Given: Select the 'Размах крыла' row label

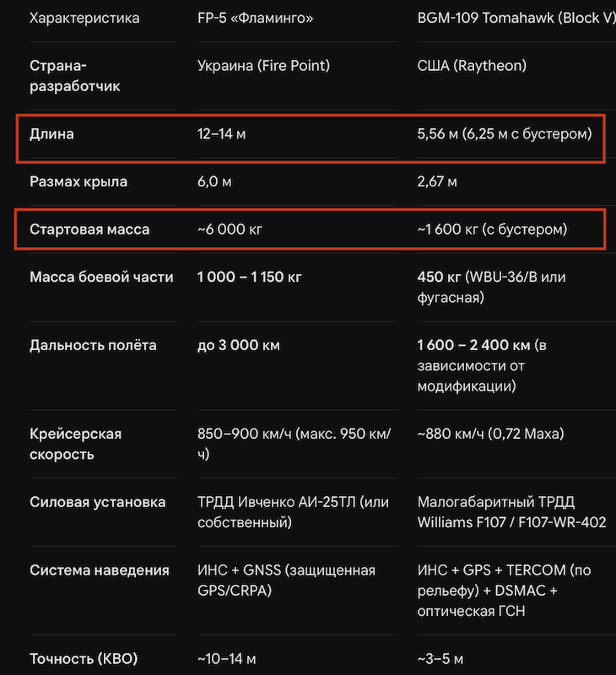Looking at the screenshot, I should coord(78,181).
